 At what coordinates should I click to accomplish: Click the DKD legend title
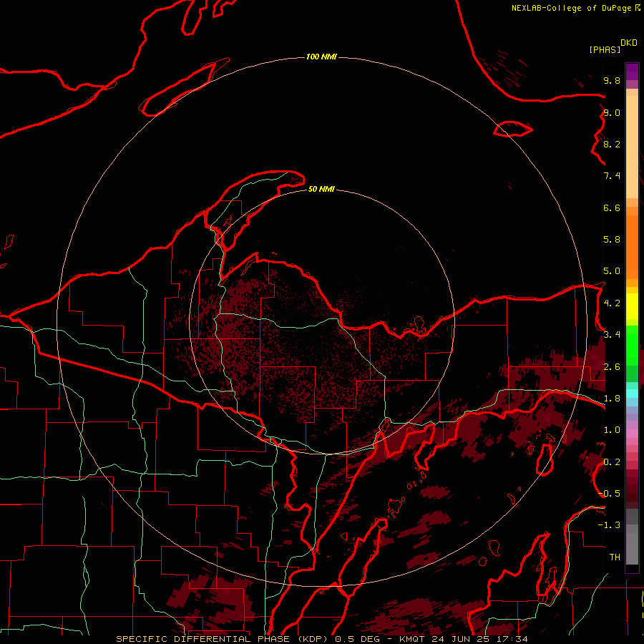629,43
